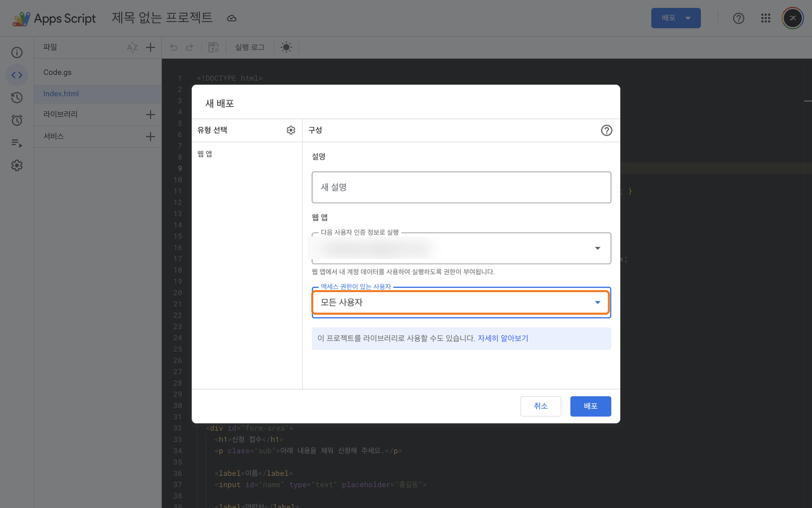This screenshot has height=508, width=812.
Task: Click the undo arrow in toolbar
Action: coord(174,47)
